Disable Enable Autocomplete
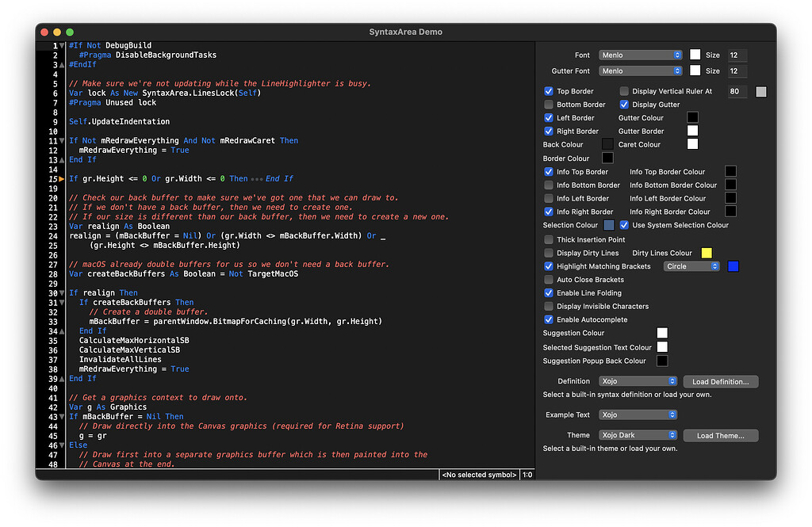Screen dimensions: 812x527 pos(549,319)
